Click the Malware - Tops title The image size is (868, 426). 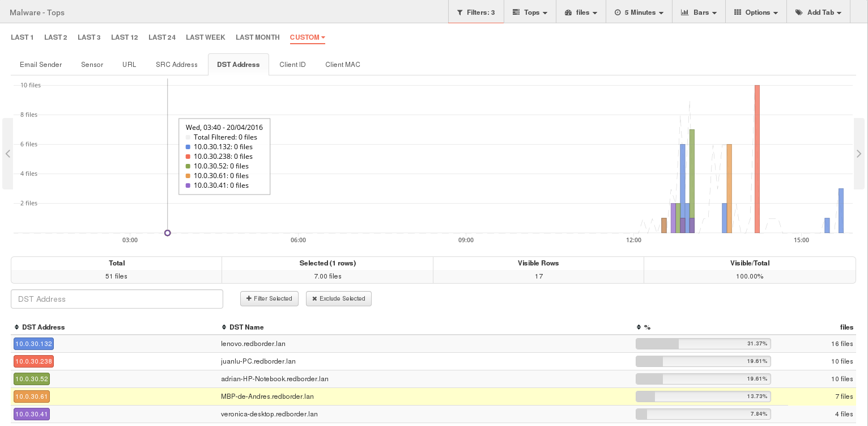click(37, 12)
